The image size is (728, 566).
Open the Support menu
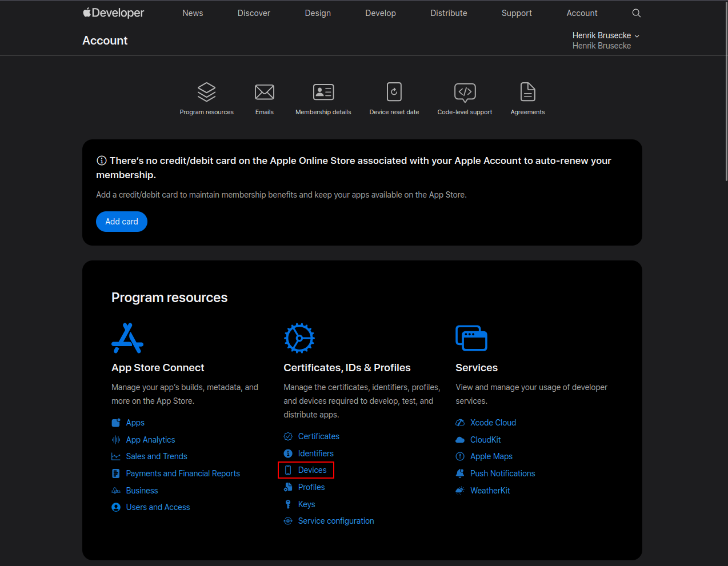click(517, 13)
